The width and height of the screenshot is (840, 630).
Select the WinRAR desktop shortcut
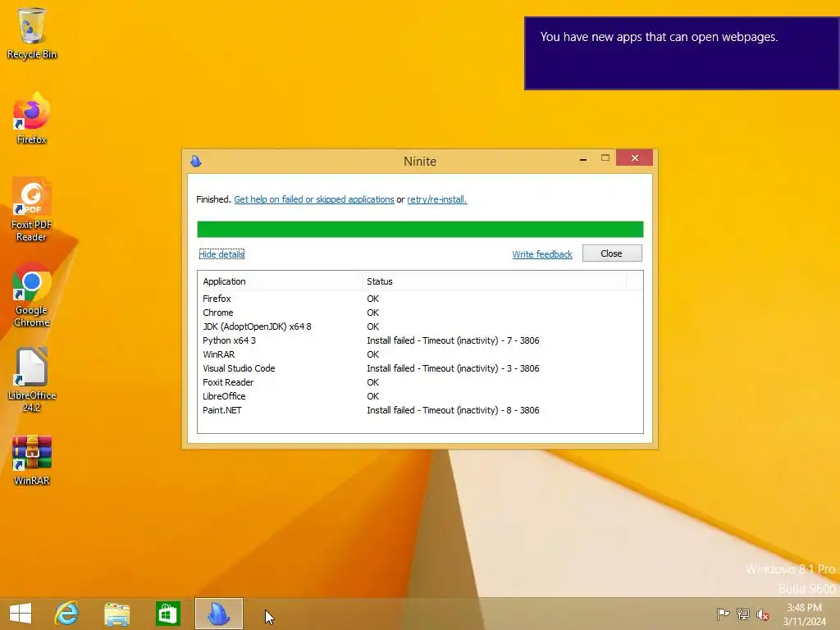[x=32, y=459]
